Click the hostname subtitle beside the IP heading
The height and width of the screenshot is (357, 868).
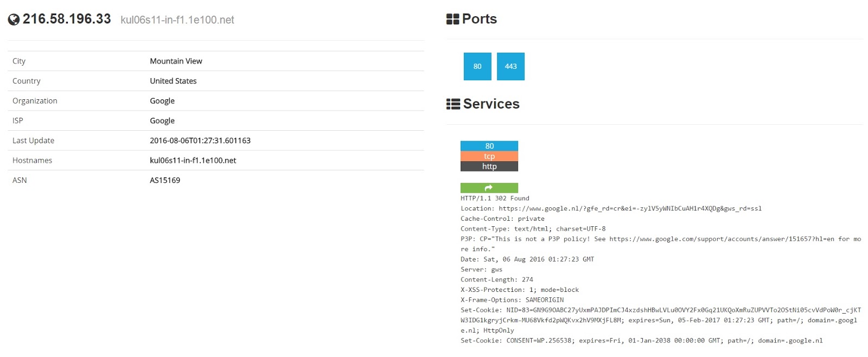coord(177,20)
